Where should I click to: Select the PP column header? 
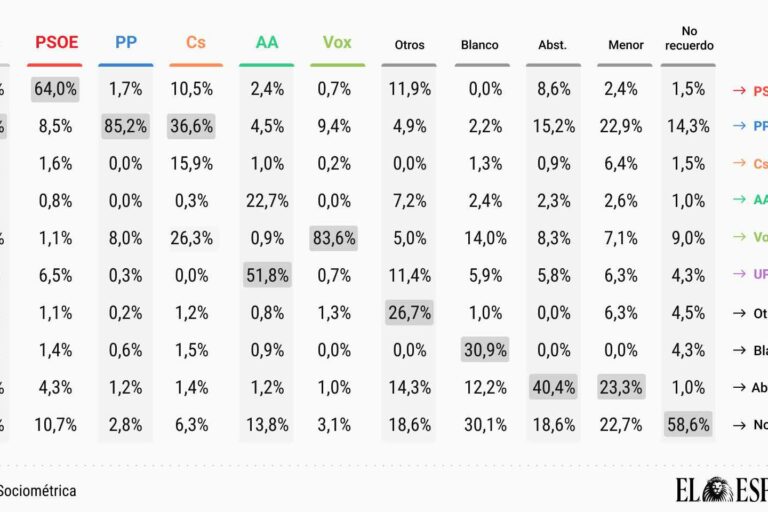click(126, 43)
